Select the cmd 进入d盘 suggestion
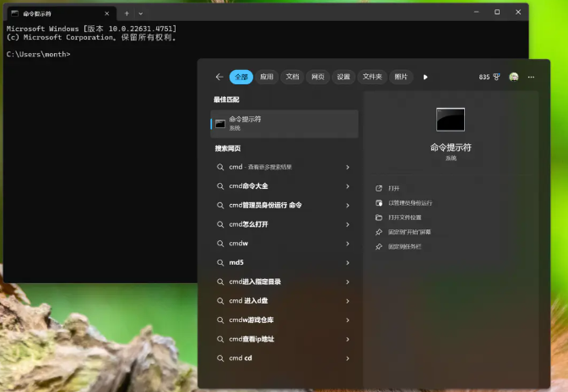This screenshot has height=392, width=568. coord(284,301)
